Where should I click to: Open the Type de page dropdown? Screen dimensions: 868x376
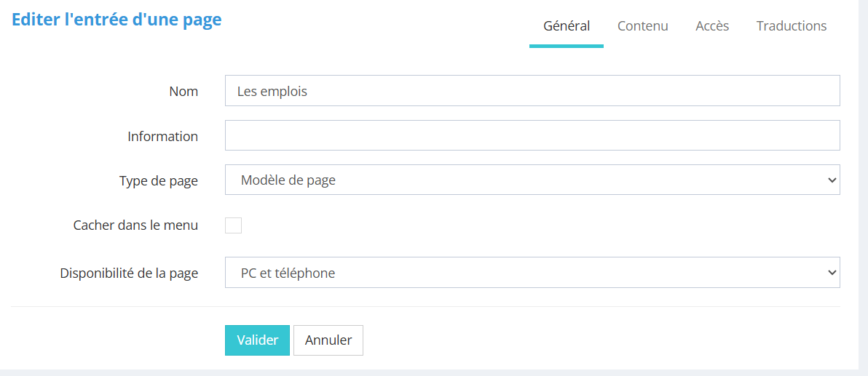pos(532,180)
